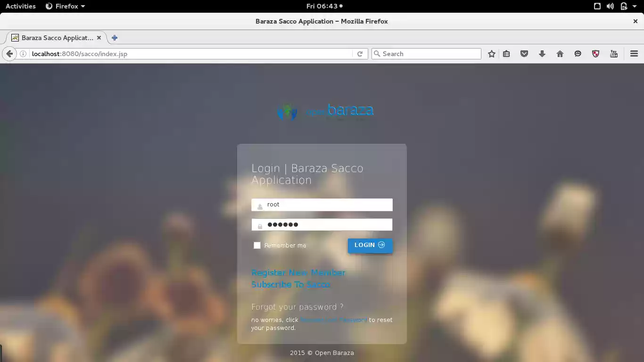The width and height of the screenshot is (644, 362).
Task: Save page to Pocket
Action: [x=524, y=54]
